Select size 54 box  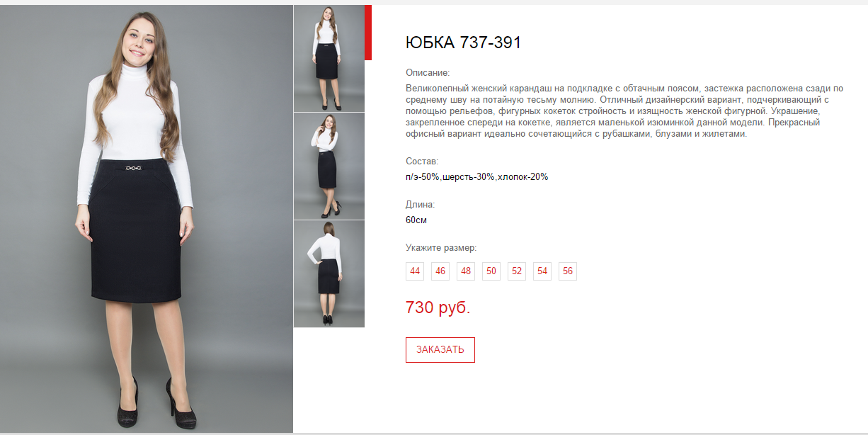tap(542, 271)
